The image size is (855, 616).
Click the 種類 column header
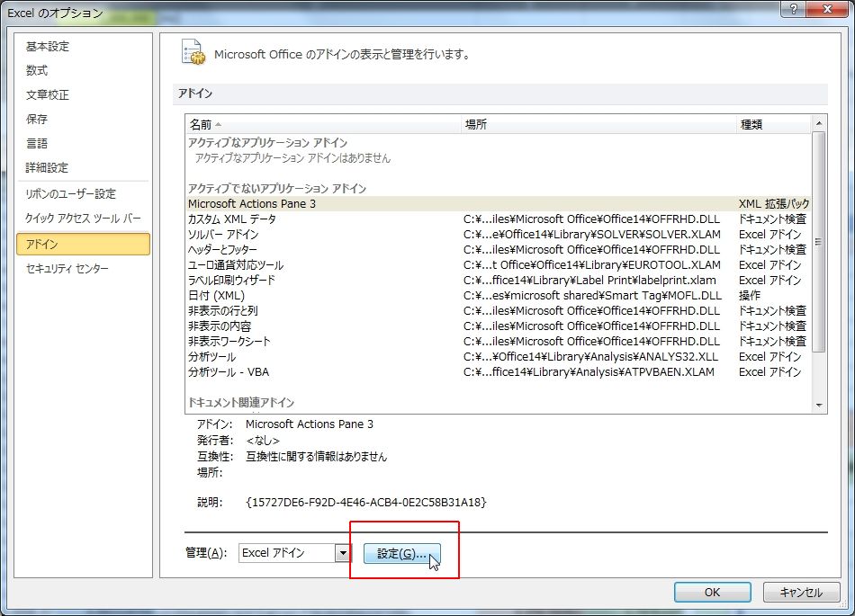[x=773, y=124]
